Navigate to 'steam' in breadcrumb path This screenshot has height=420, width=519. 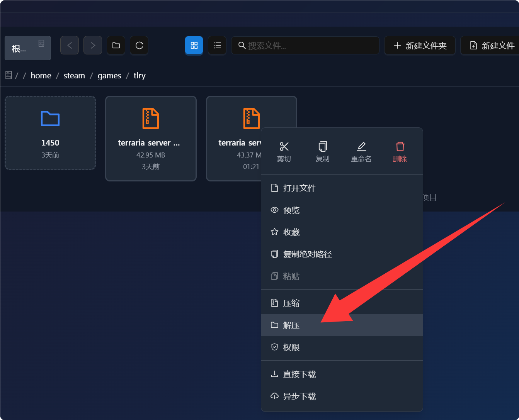click(74, 76)
